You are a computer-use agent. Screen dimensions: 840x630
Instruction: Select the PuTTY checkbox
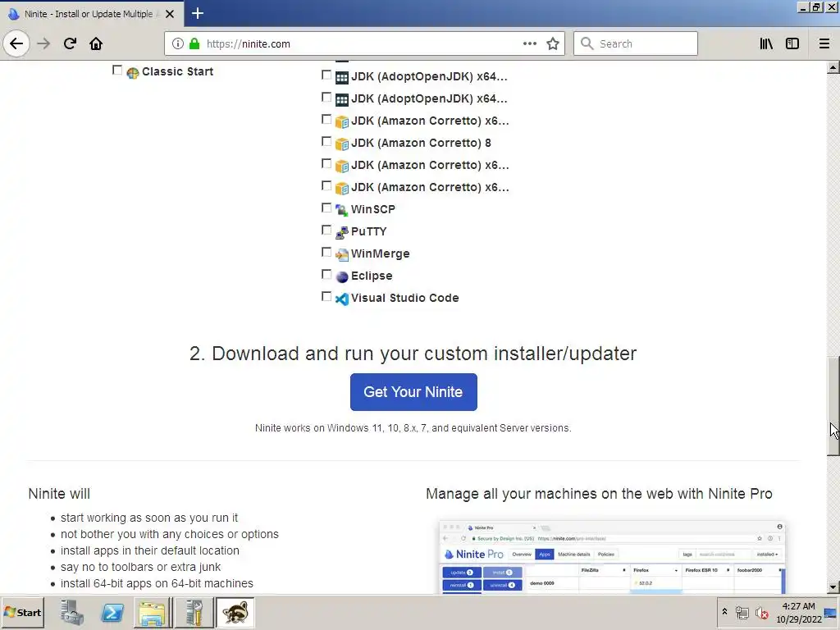[326, 230]
